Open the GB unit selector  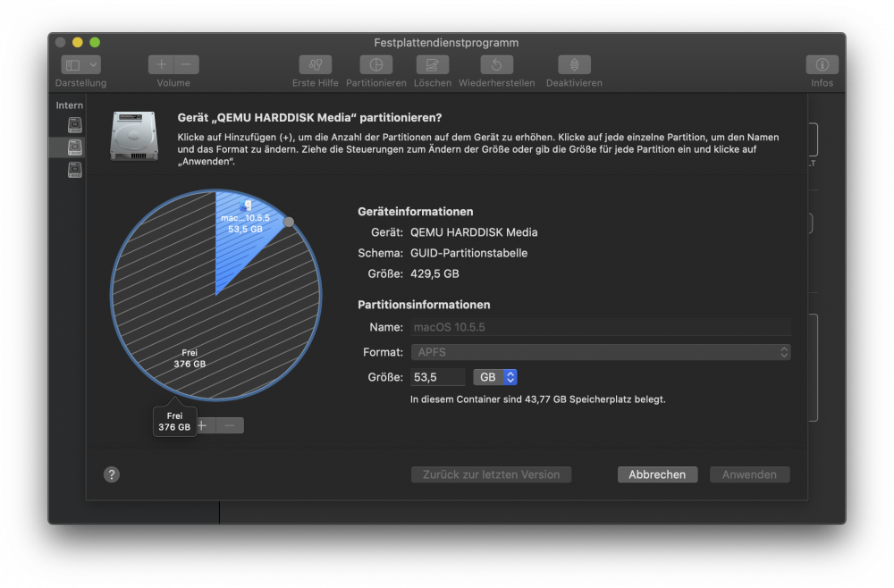[495, 377]
